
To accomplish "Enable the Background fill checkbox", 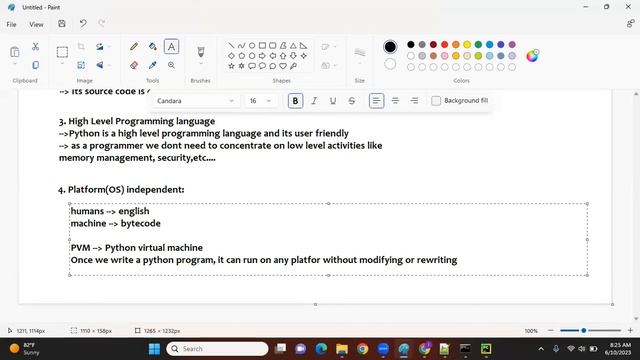I will coord(436,101).
